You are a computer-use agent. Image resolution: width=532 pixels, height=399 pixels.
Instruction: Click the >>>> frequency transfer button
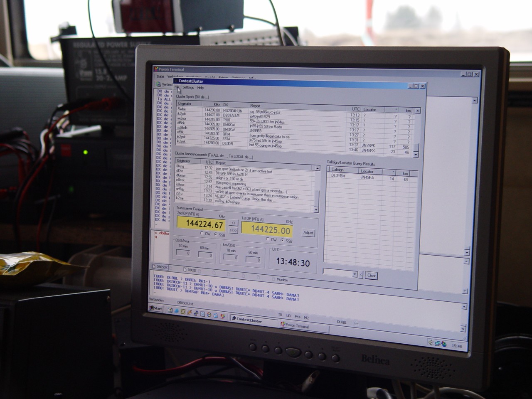pos(233,231)
